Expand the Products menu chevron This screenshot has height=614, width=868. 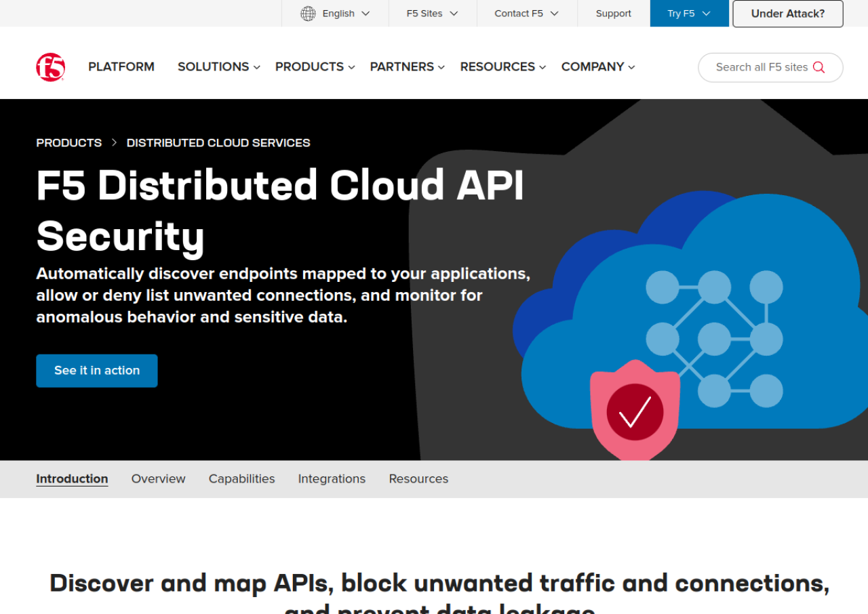click(x=351, y=67)
